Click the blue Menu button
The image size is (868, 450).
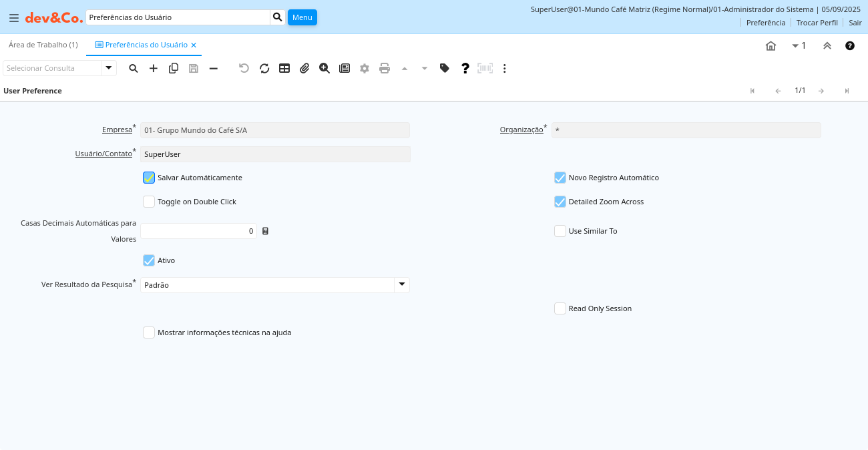pos(302,17)
